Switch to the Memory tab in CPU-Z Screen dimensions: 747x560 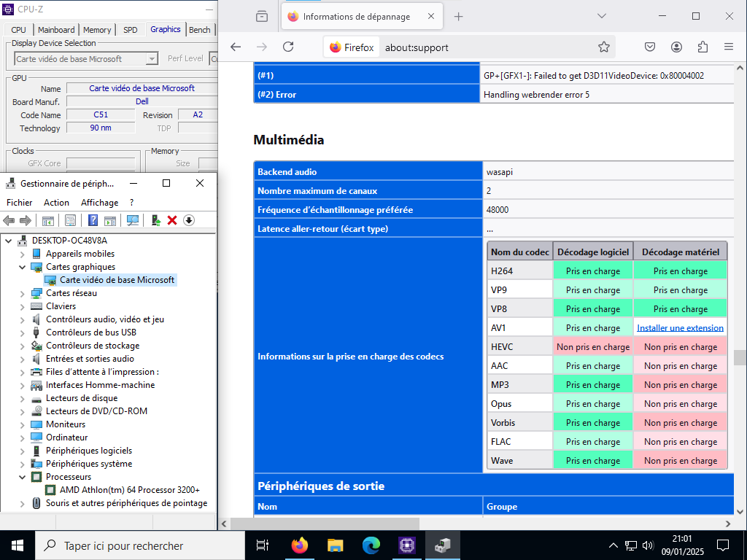click(97, 29)
